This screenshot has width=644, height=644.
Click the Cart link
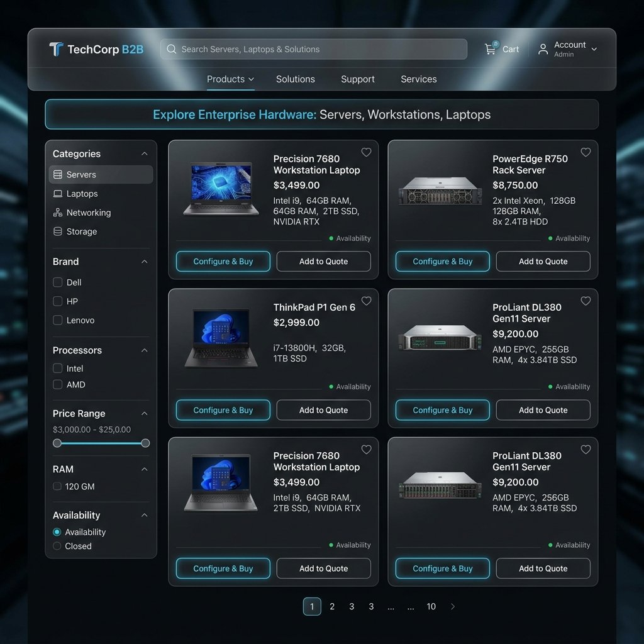[511, 49]
